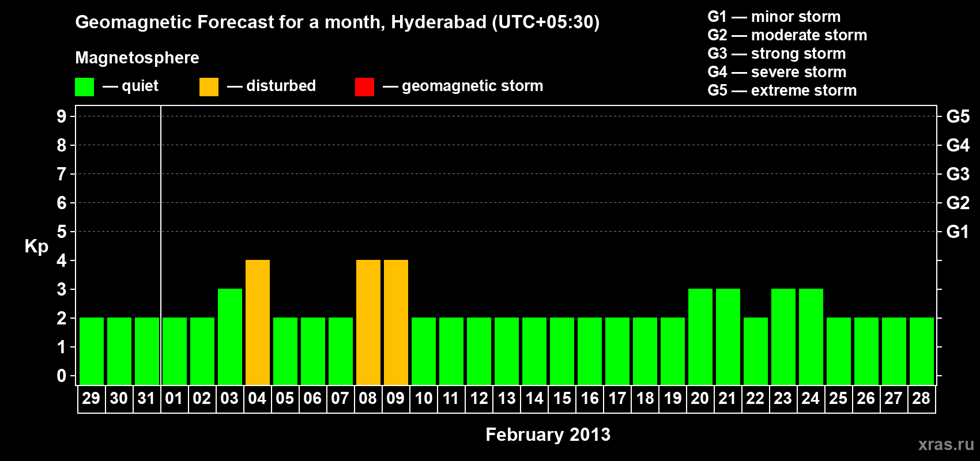The width and height of the screenshot is (980, 461).
Task: Click date label 01 on the axis
Action: (174, 398)
